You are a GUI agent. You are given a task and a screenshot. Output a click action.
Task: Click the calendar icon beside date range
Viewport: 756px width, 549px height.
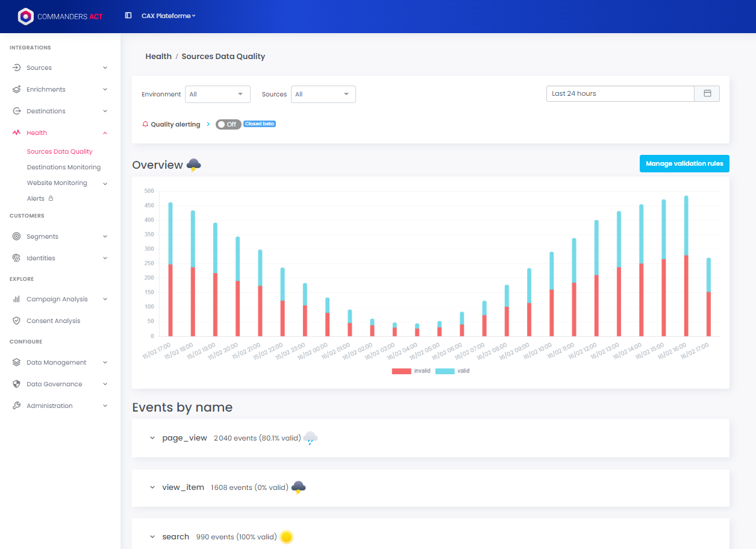(x=707, y=93)
